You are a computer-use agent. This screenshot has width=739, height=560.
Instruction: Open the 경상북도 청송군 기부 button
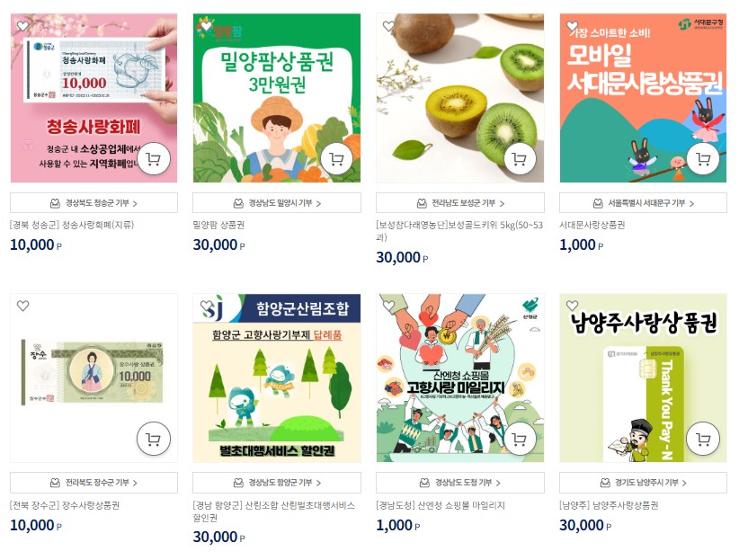point(93,202)
